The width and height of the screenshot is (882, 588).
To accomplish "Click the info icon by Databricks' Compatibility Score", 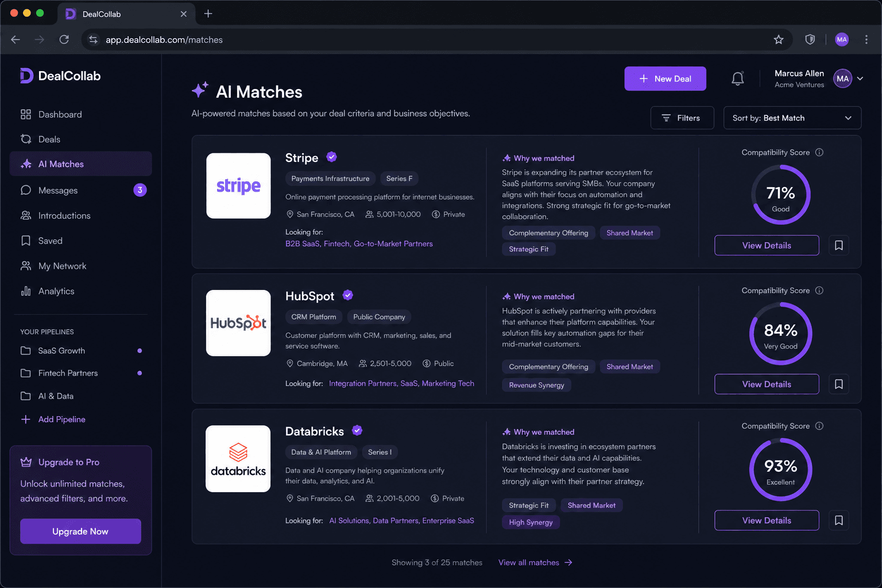I will (x=819, y=426).
